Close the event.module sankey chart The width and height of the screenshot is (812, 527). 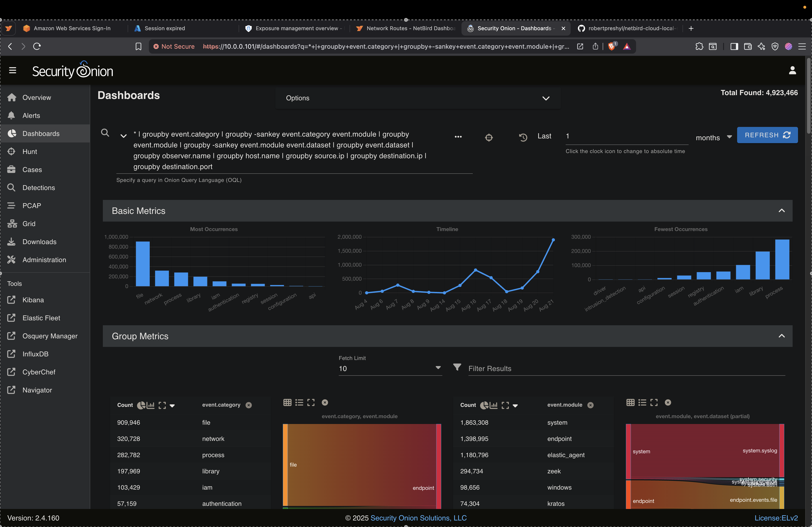click(668, 403)
